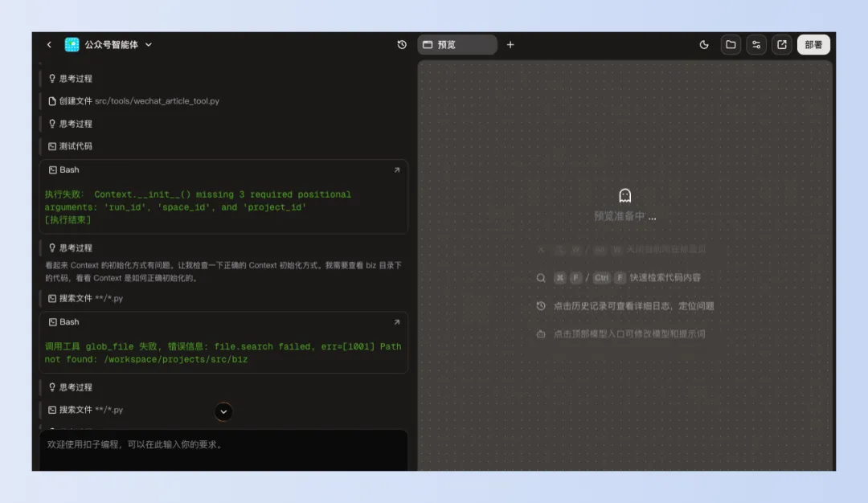868x503 pixels.
Task: Toggle dark mode with the moon icon
Action: 704,45
